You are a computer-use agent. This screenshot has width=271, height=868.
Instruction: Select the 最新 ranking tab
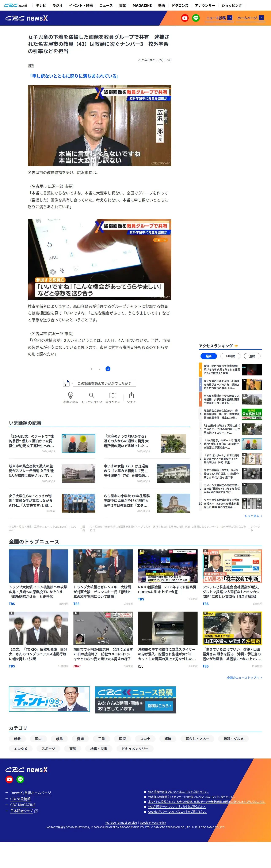(209, 356)
